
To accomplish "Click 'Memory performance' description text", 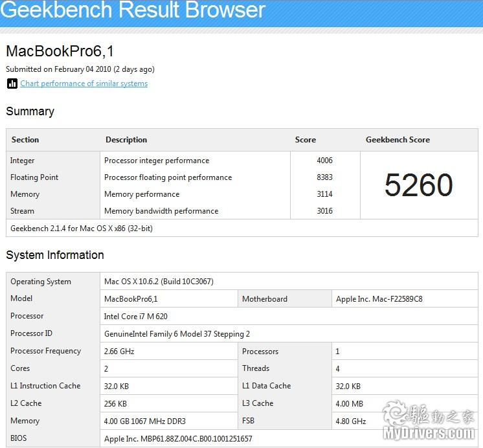I will pyautogui.click(x=142, y=194).
